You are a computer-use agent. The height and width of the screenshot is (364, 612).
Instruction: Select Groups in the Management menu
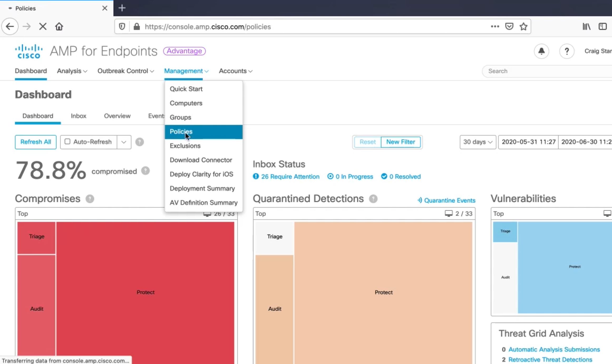coord(203,117)
